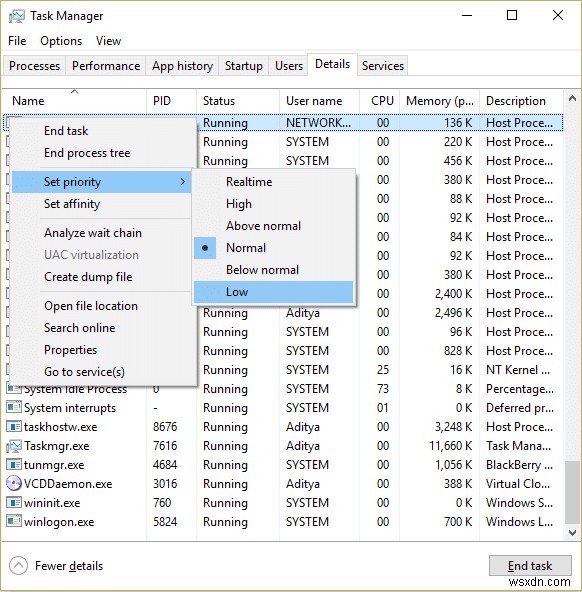
Task: Sort by Status column header
Action: pyautogui.click(x=238, y=101)
